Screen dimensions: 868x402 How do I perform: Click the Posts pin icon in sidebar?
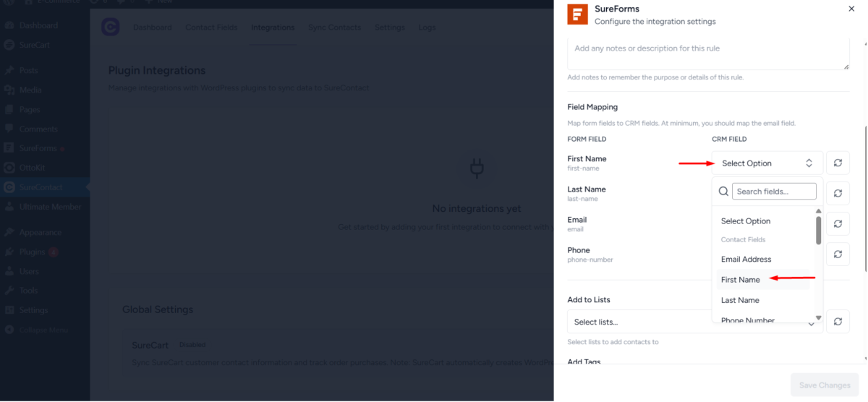pyautogui.click(x=9, y=70)
